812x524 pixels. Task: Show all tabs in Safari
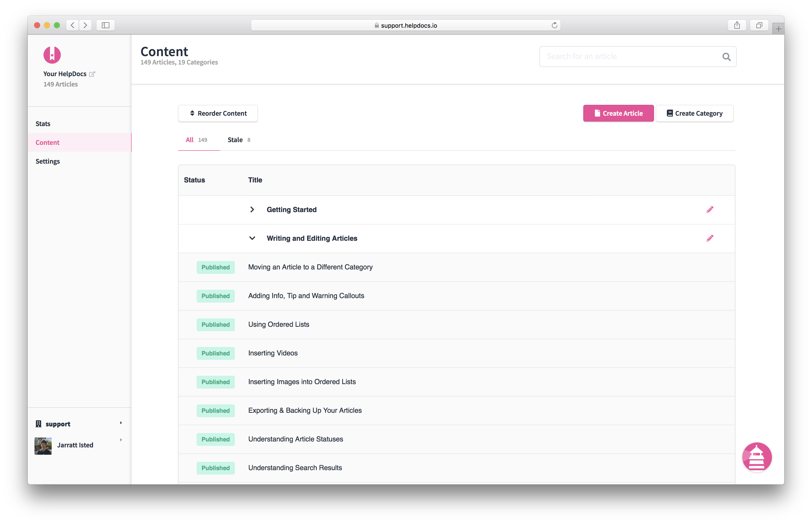click(x=759, y=25)
